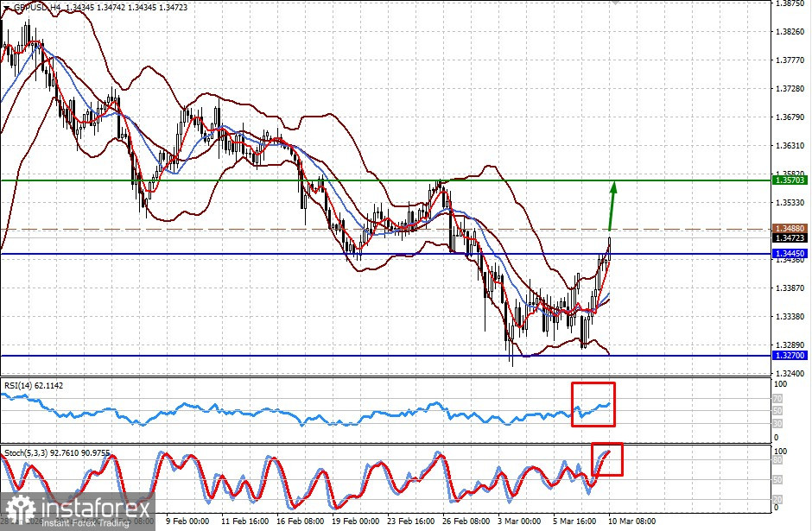812x531 pixels.
Task: Click the 1.33380 price scale value
Action: [790, 317]
